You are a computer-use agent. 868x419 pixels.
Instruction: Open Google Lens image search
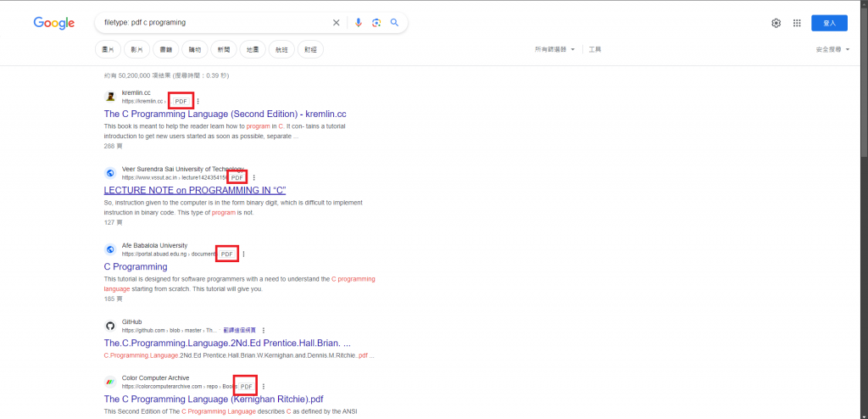click(376, 23)
